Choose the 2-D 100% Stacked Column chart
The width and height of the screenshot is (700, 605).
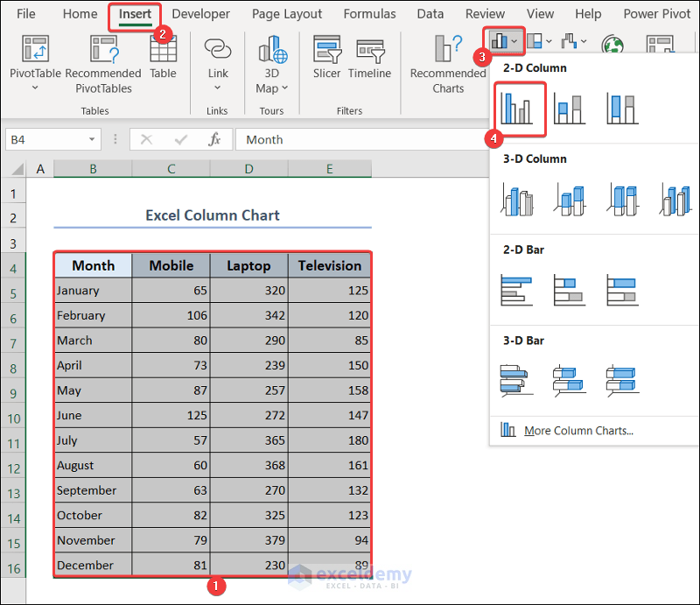tap(622, 109)
